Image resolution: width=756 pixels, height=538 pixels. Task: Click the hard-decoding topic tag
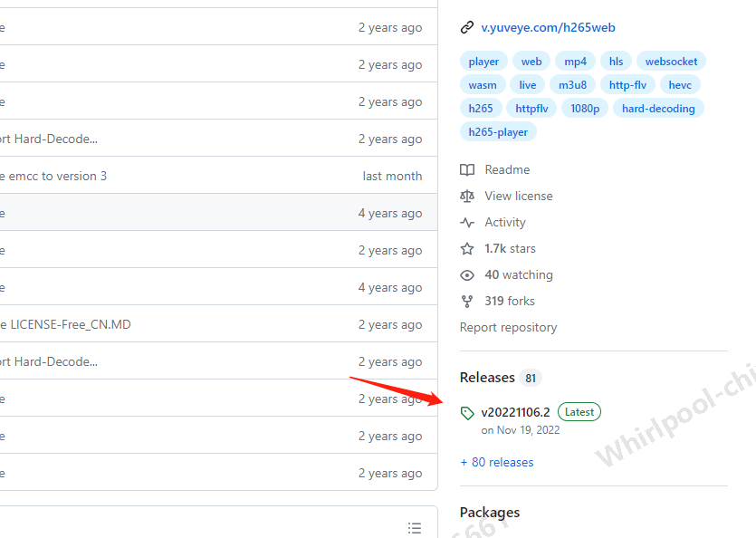pos(660,108)
